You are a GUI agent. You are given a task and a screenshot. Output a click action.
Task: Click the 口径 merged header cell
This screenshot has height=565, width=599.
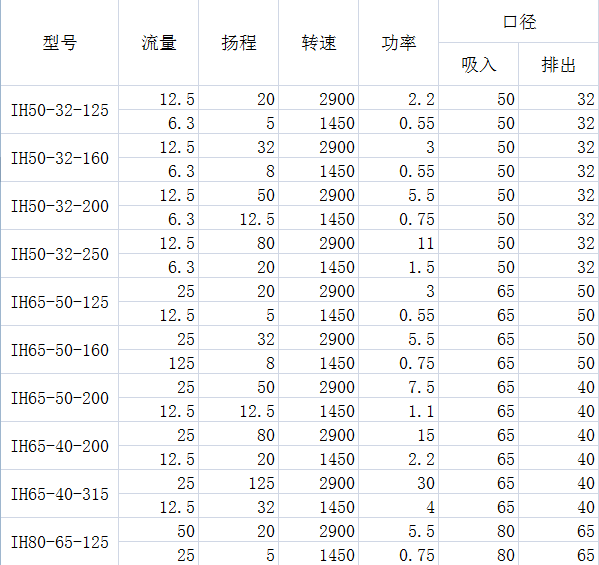click(519, 21)
